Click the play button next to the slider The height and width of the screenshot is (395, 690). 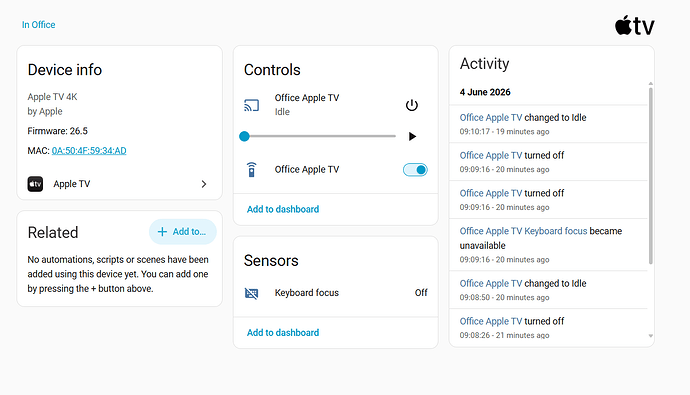click(x=412, y=136)
